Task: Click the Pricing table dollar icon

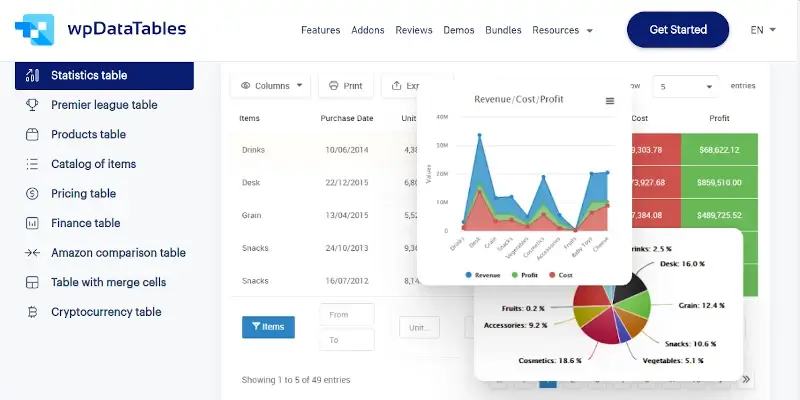Action: point(32,194)
